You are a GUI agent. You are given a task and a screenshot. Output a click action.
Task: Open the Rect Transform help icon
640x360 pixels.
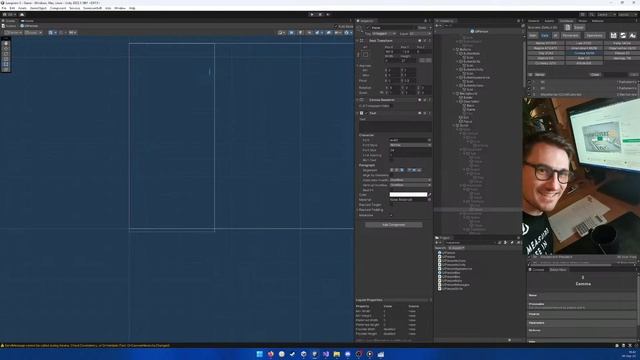click(x=420, y=41)
